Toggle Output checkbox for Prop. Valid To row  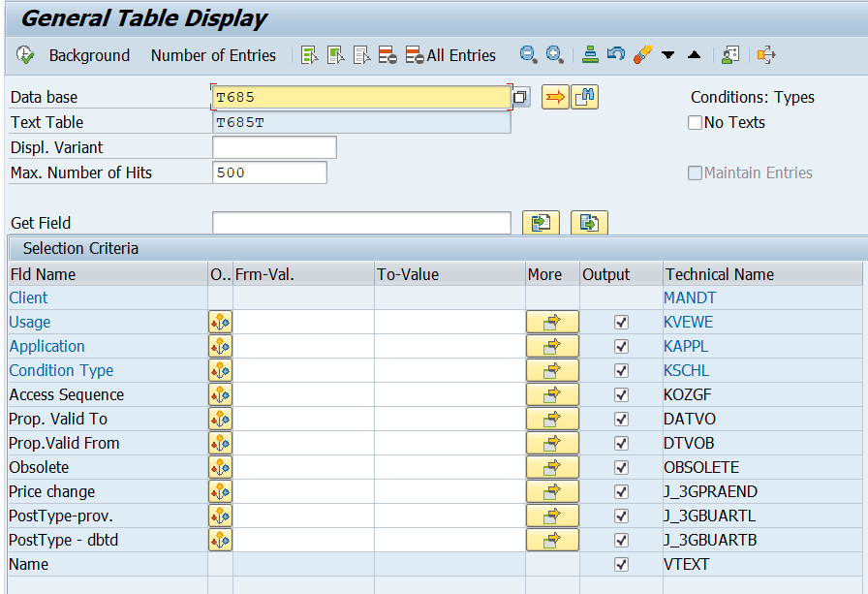[621, 419]
